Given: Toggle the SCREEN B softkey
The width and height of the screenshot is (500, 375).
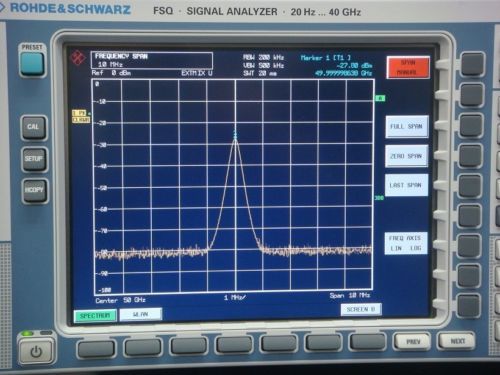Looking at the screenshot, I should (361, 309).
